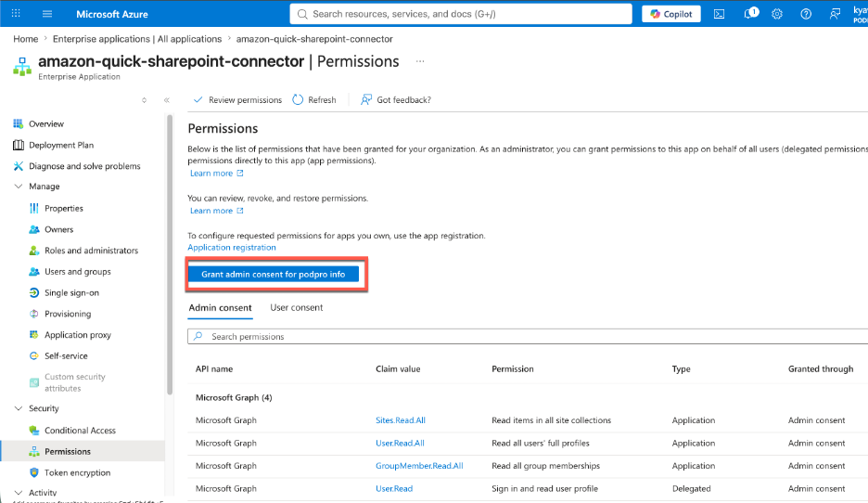Click the enterprise application logo icon

22,67
